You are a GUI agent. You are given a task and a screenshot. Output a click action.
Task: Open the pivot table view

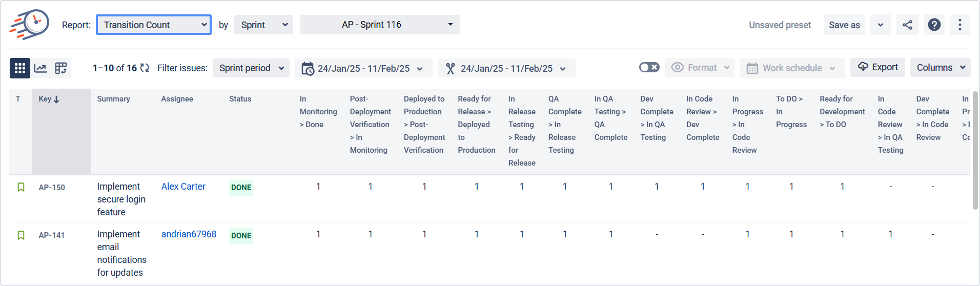click(x=61, y=68)
